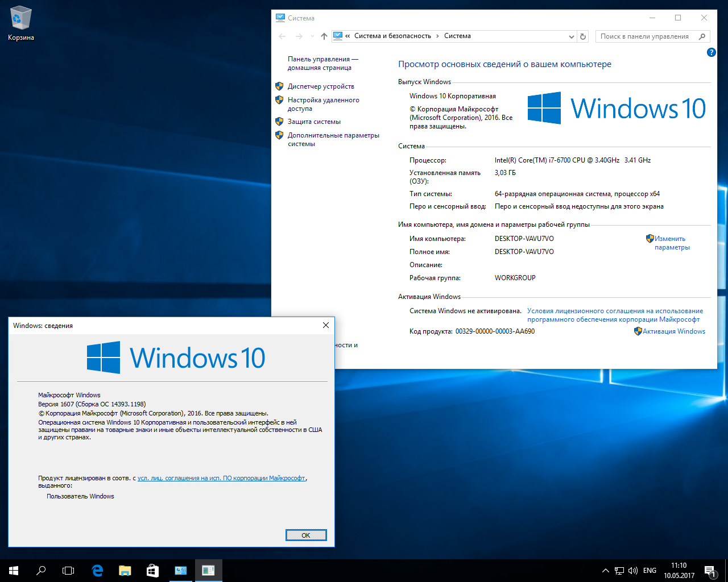Open Task View on the taskbar

(68, 571)
